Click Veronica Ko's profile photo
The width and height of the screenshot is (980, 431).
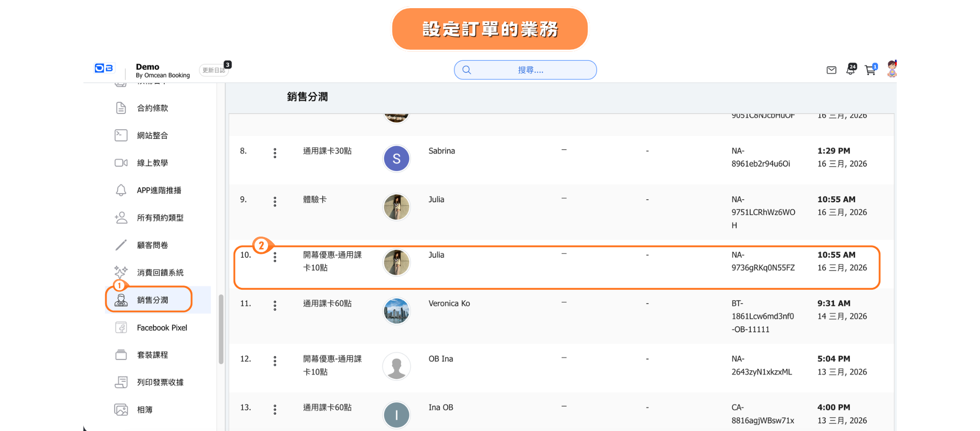click(x=396, y=311)
